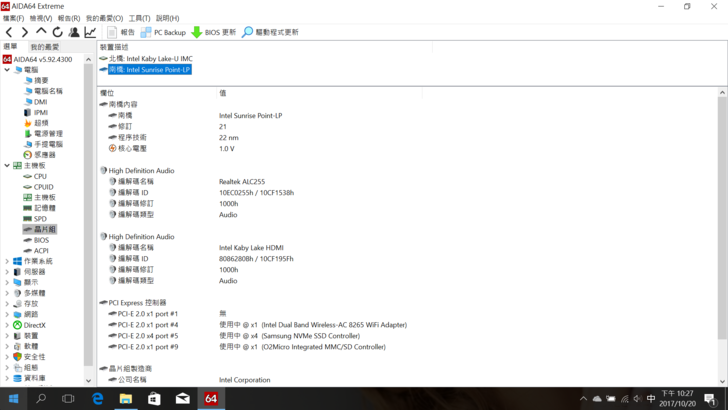Expand the 作業系統 tree node
Viewport: 728px width, 410px height.
click(7, 261)
